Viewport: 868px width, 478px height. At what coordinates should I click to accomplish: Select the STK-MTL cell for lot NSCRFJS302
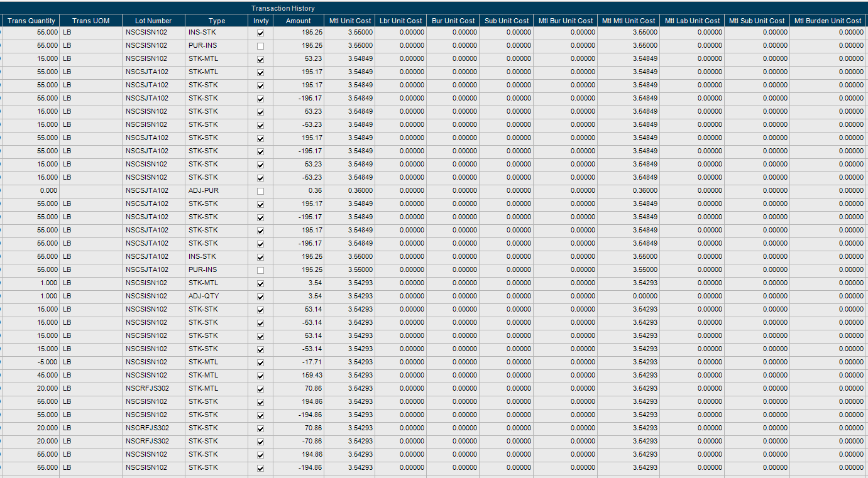217,389
